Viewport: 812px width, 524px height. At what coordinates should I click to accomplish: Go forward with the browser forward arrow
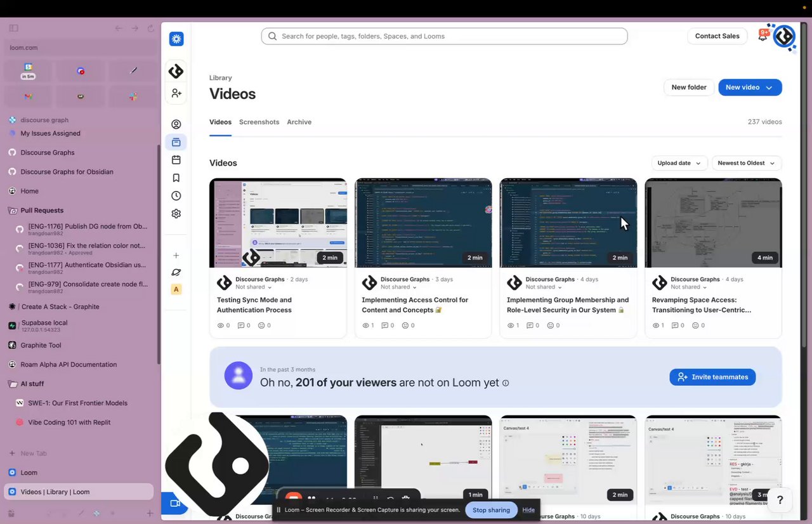click(x=134, y=29)
